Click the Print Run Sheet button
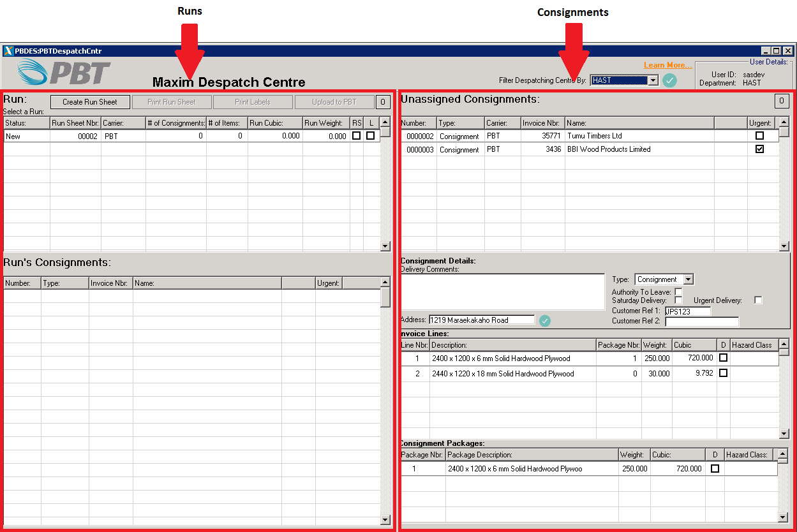This screenshot has width=797, height=532. [172, 102]
